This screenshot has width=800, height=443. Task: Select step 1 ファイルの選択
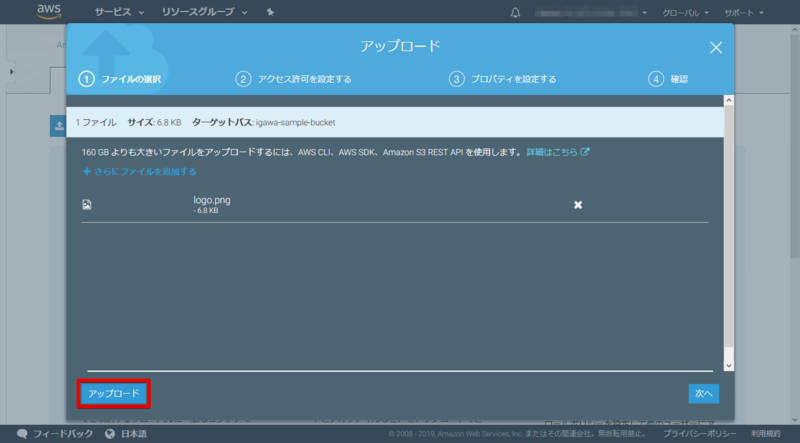point(119,79)
